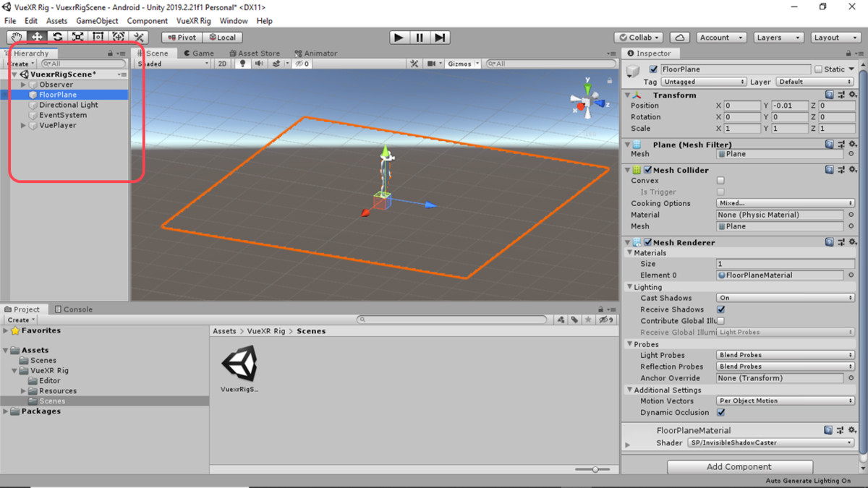Viewport: 868px width, 488px height.
Task: Toggle scene lighting bulb icon
Action: pyautogui.click(x=242, y=64)
